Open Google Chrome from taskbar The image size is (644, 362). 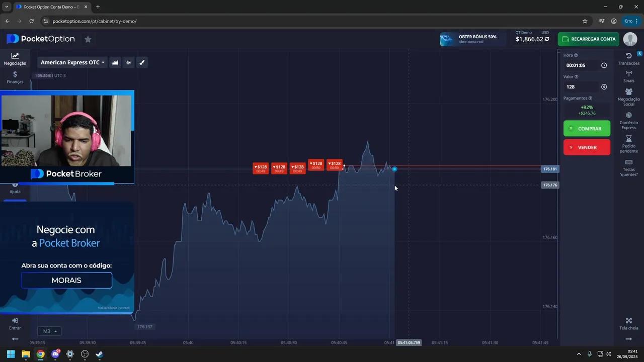[40, 354]
